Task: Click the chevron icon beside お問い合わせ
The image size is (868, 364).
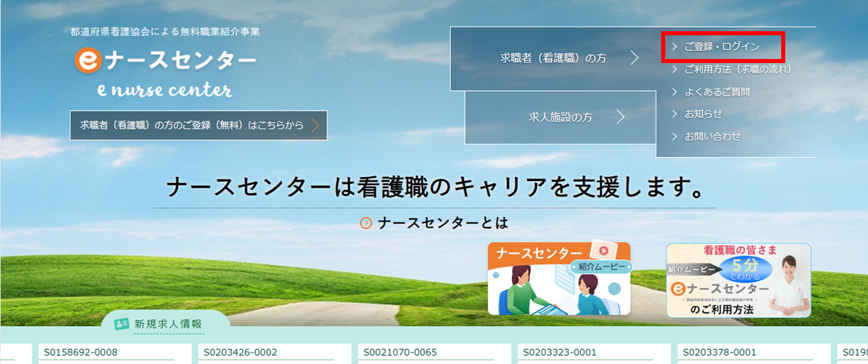Action: coord(675,136)
